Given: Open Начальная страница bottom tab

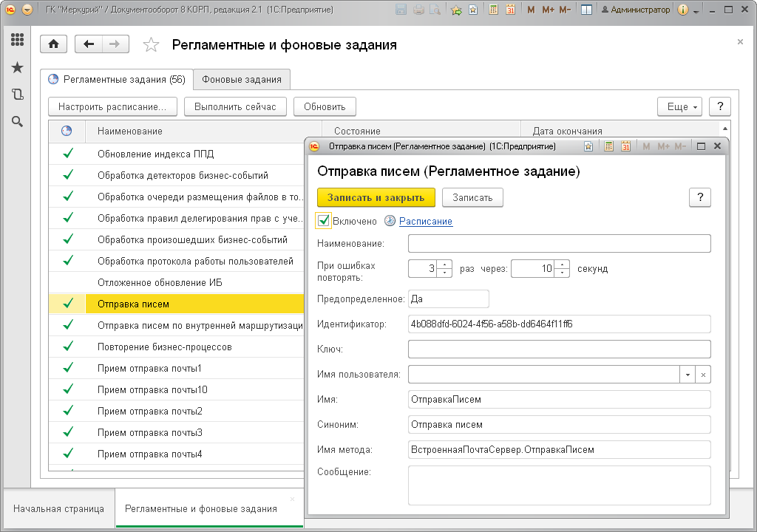Looking at the screenshot, I should pos(58,509).
